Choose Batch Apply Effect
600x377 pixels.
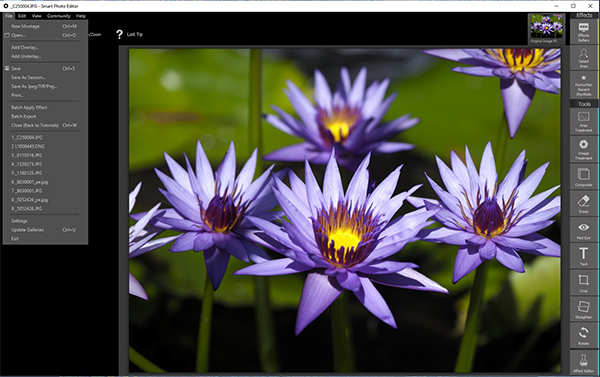point(45,108)
